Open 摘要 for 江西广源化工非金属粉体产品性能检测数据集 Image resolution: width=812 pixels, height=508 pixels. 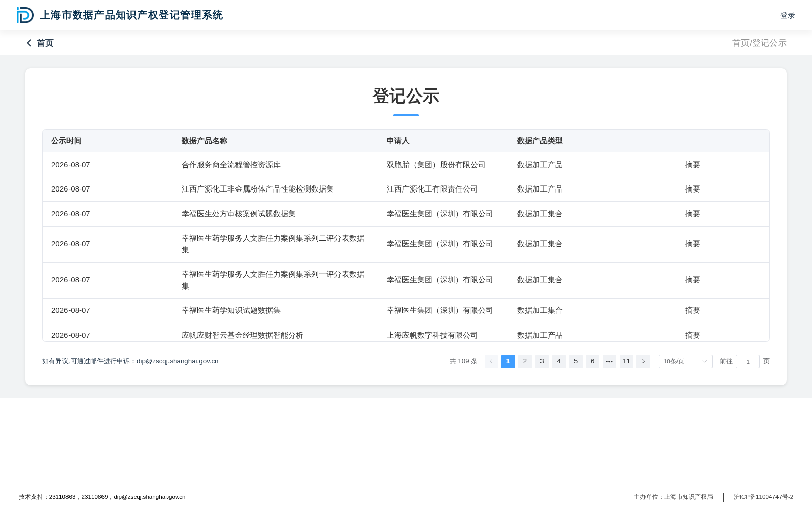pos(692,189)
